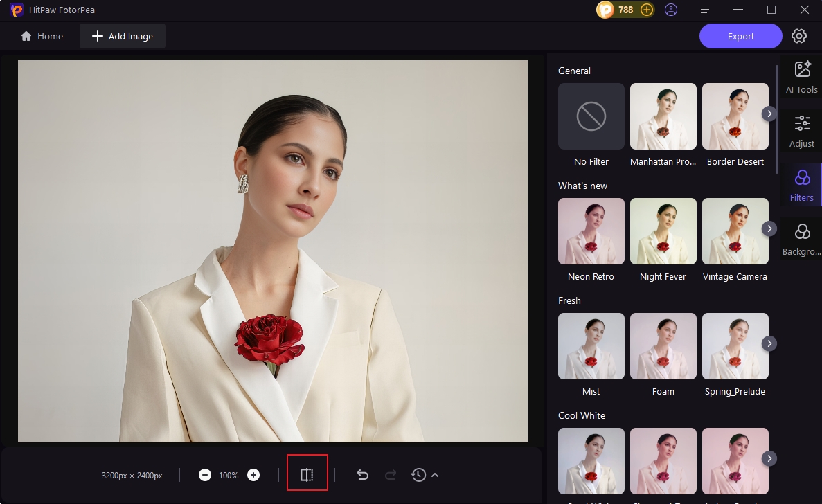Image resolution: width=822 pixels, height=504 pixels.
Task: Toggle the before/after compare view
Action: click(x=307, y=474)
